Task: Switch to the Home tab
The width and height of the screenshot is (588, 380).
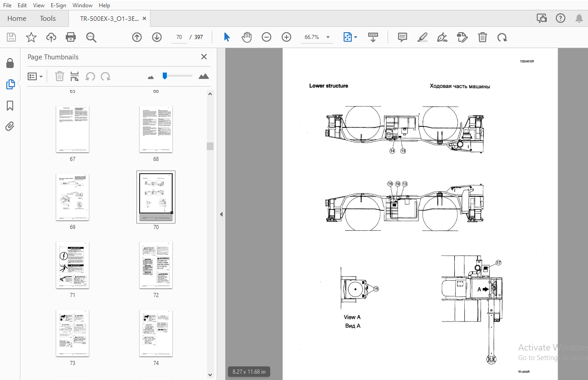Action: tap(17, 19)
